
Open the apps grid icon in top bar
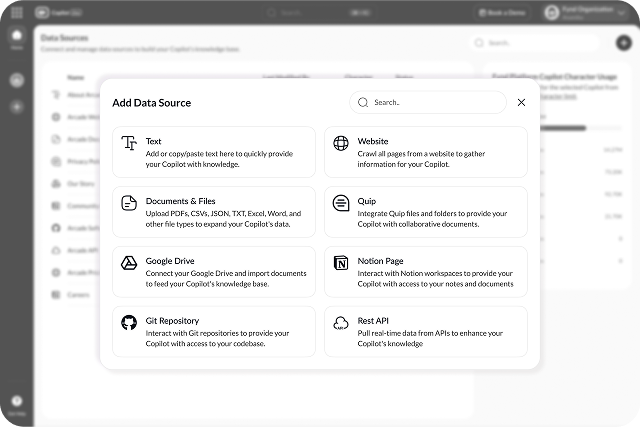click(x=17, y=13)
